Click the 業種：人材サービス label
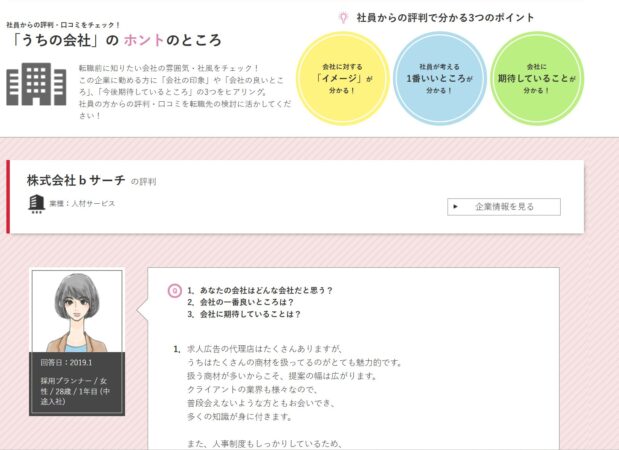Viewport: 619px width, 450px height. [82, 204]
